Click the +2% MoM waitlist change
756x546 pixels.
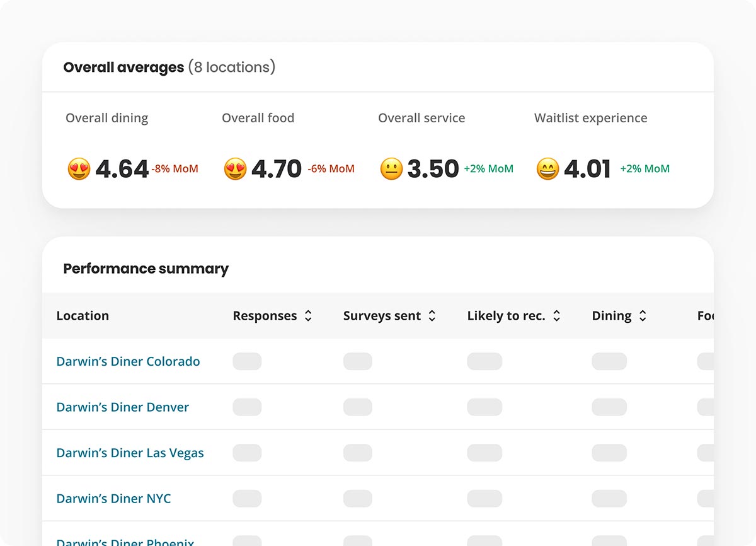[644, 169]
